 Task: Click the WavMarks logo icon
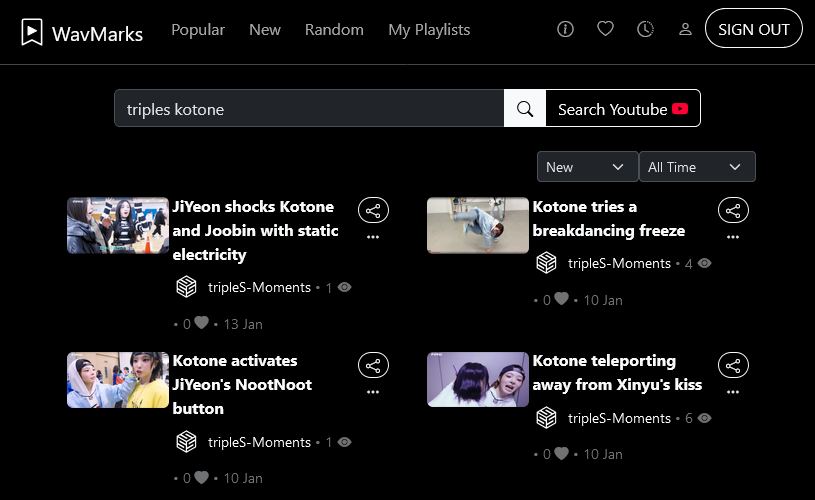[32, 32]
